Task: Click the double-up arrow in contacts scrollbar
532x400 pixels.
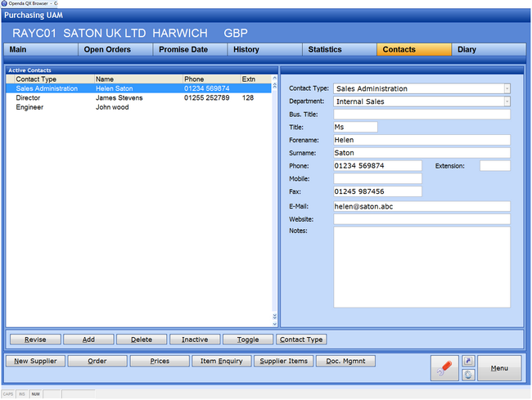Action: (274, 85)
